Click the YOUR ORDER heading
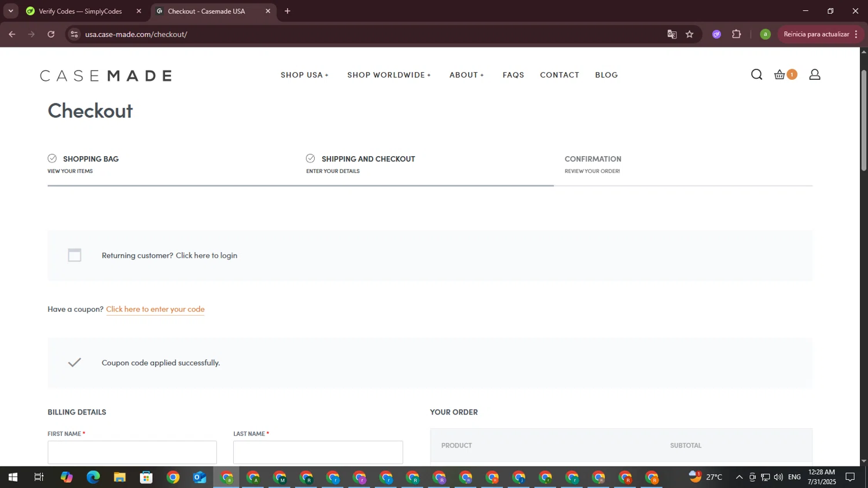Image resolution: width=868 pixels, height=488 pixels. point(454,412)
